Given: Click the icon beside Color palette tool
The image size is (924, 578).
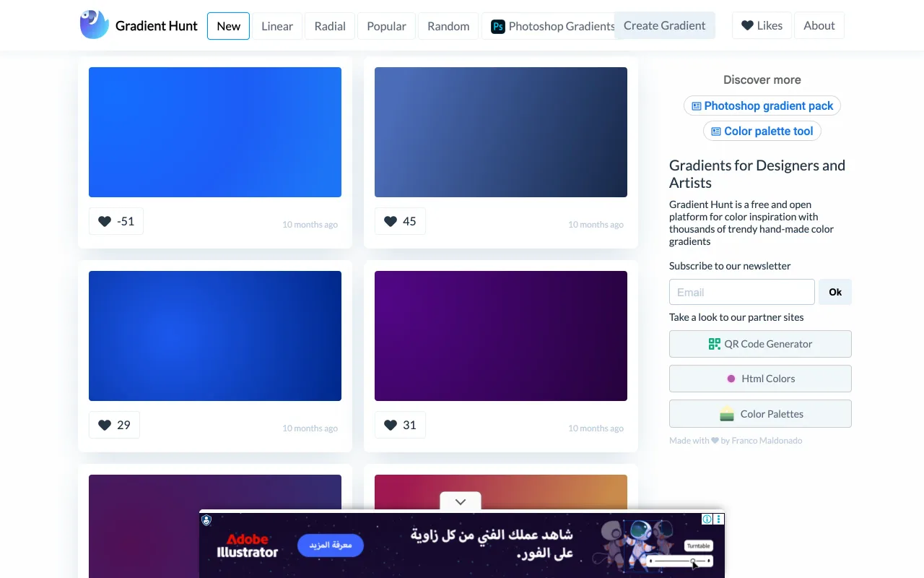Looking at the screenshot, I should click(x=716, y=131).
